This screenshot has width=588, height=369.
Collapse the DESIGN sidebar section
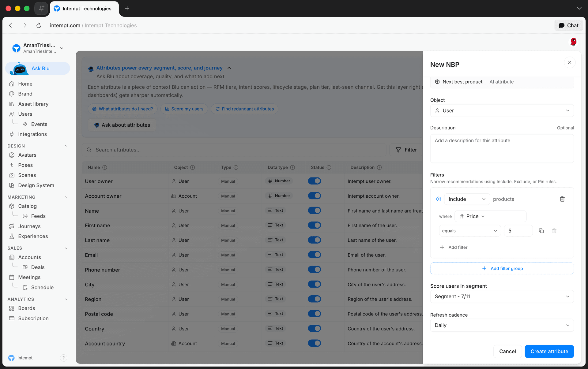click(x=66, y=146)
